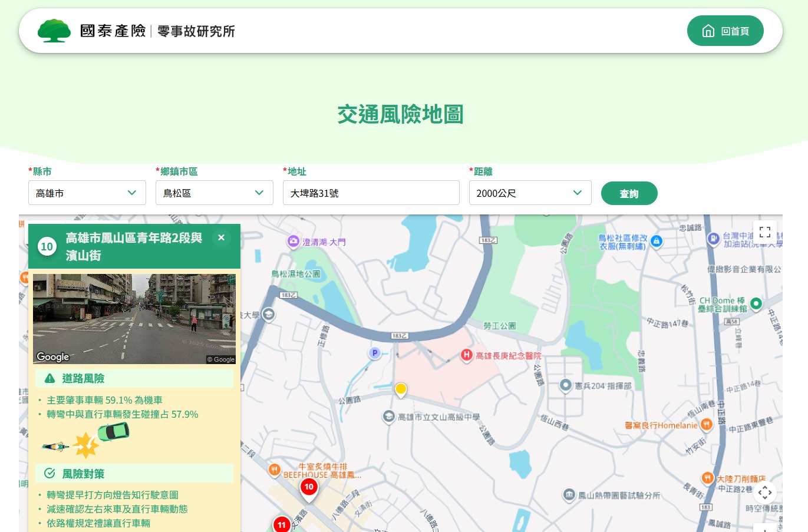Go back via the 回首頁 button
808x532 pixels.
pyautogui.click(x=725, y=31)
